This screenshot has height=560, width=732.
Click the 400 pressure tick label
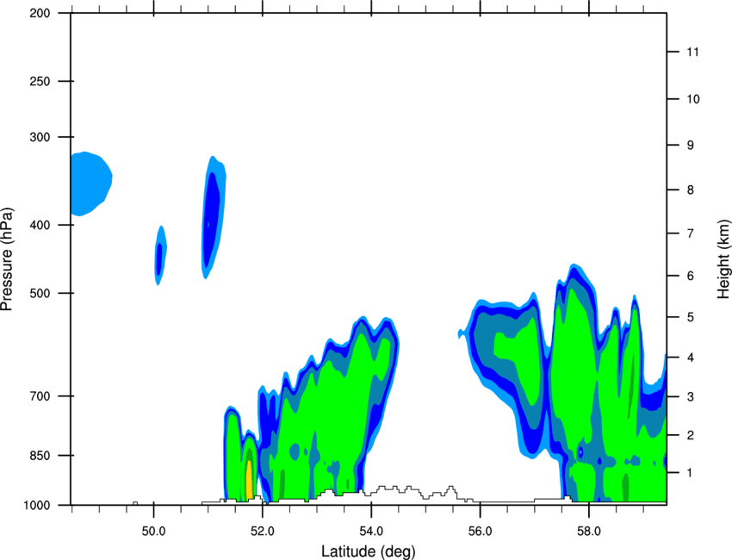pyautogui.click(x=40, y=225)
